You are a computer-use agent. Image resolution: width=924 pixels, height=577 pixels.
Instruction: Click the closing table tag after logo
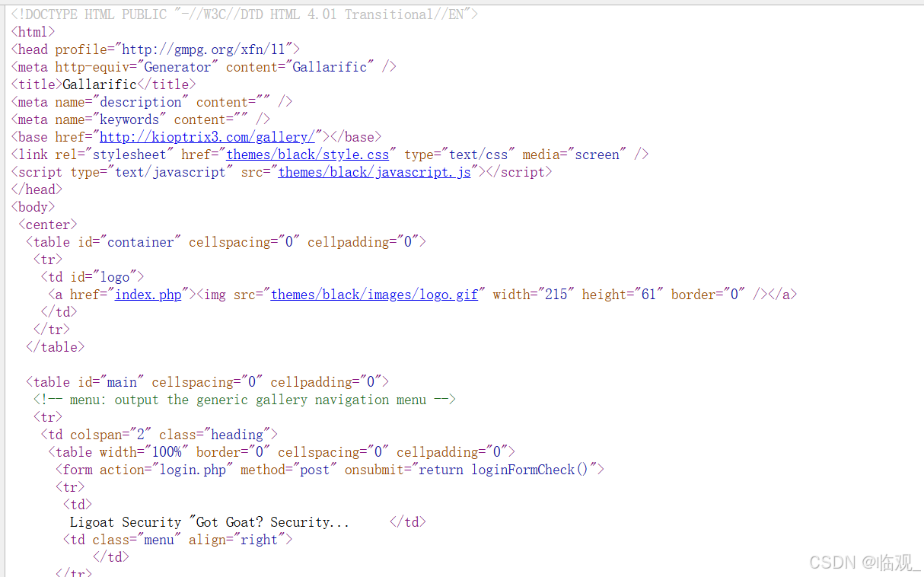point(55,347)
